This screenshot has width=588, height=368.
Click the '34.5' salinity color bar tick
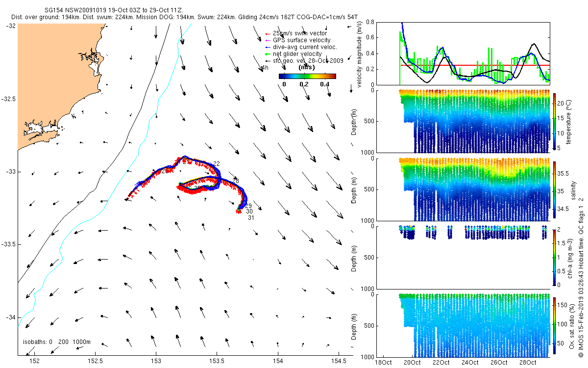point(563,209)
